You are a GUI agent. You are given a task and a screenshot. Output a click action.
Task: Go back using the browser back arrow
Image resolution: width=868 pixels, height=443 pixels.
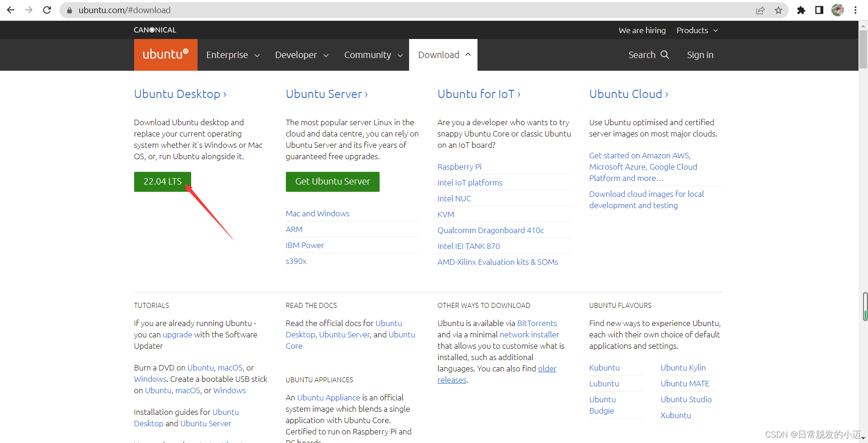click(x=10, y=10)
